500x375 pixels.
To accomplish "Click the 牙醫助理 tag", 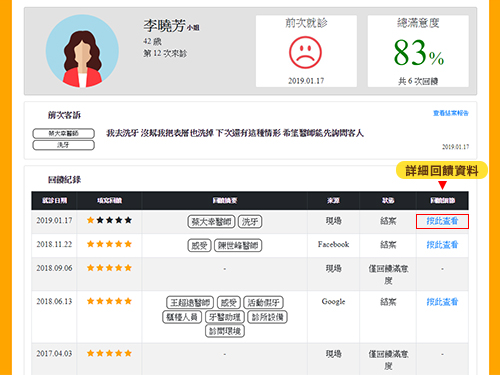I will click(225, 317).
